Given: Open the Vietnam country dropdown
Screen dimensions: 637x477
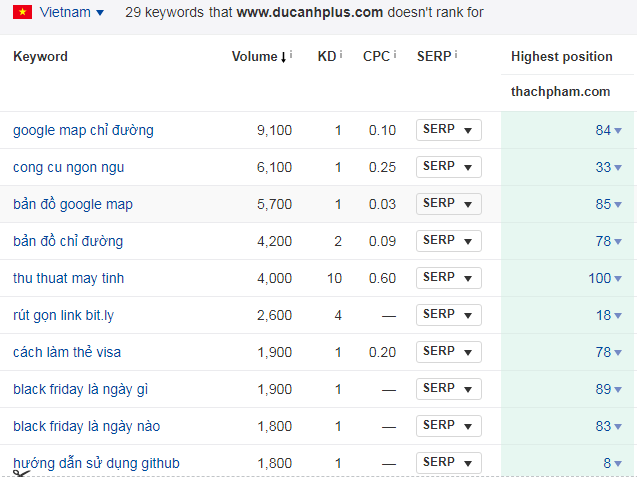Looking at the screenshot, I should coord(71,13).
